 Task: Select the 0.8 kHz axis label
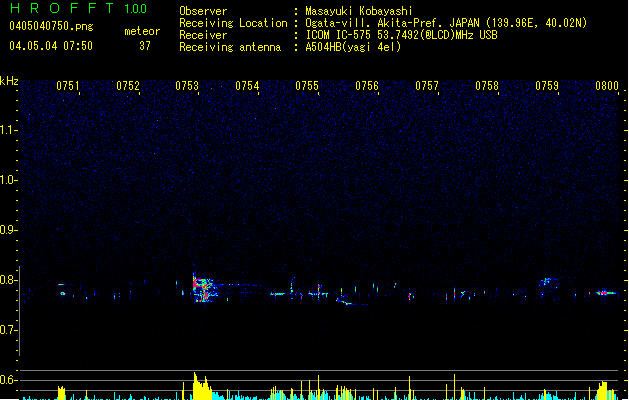point(8,280)
